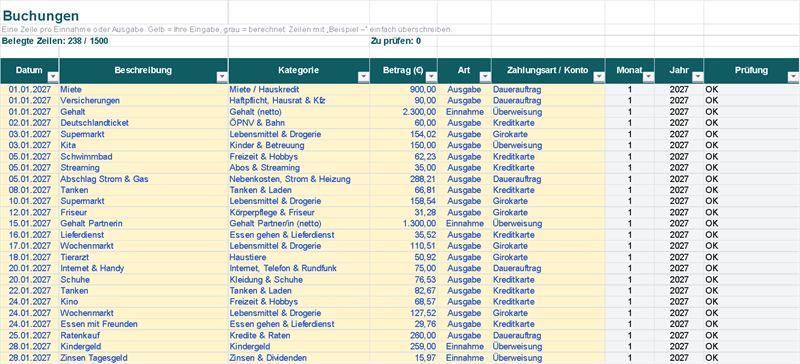Open the Art column filter dropdown
800x364 pixels.
[485, 77]
